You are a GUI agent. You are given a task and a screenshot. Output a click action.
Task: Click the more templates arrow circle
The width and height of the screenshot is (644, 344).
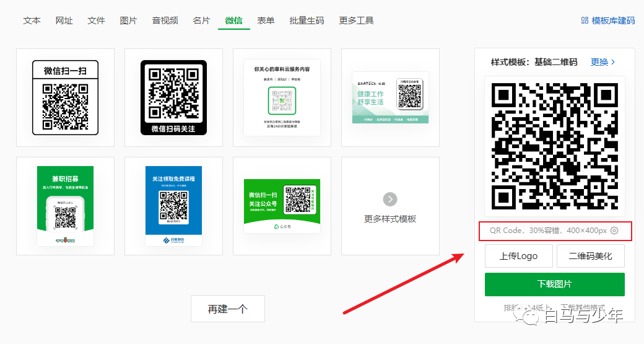(390, 200)
